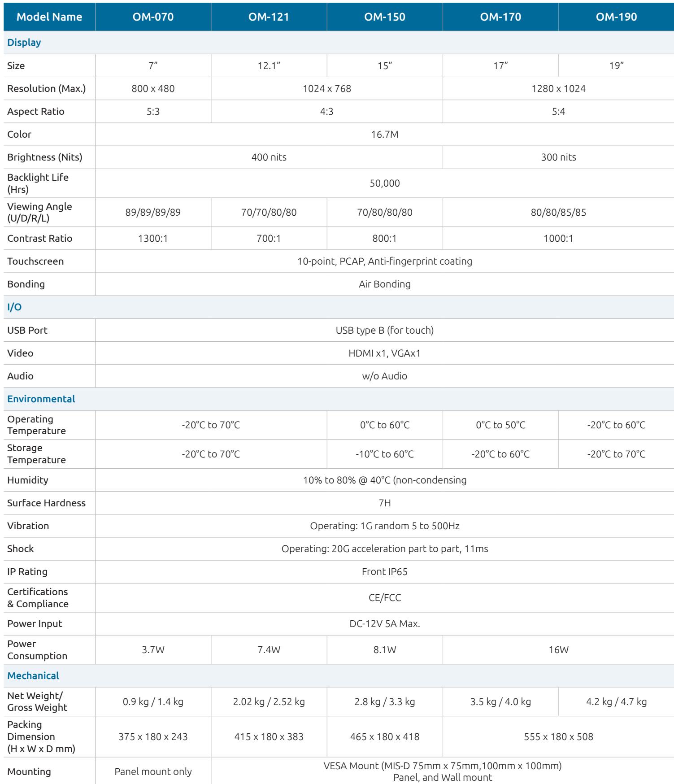Select the 16.7M color value
This screenshot has height=784, width=674.
(385, 135)
